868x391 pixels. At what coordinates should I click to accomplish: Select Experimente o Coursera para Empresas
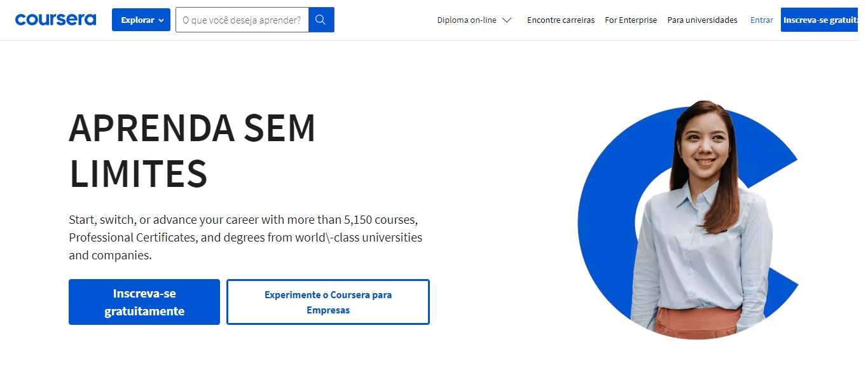click(x=327, y=301)
